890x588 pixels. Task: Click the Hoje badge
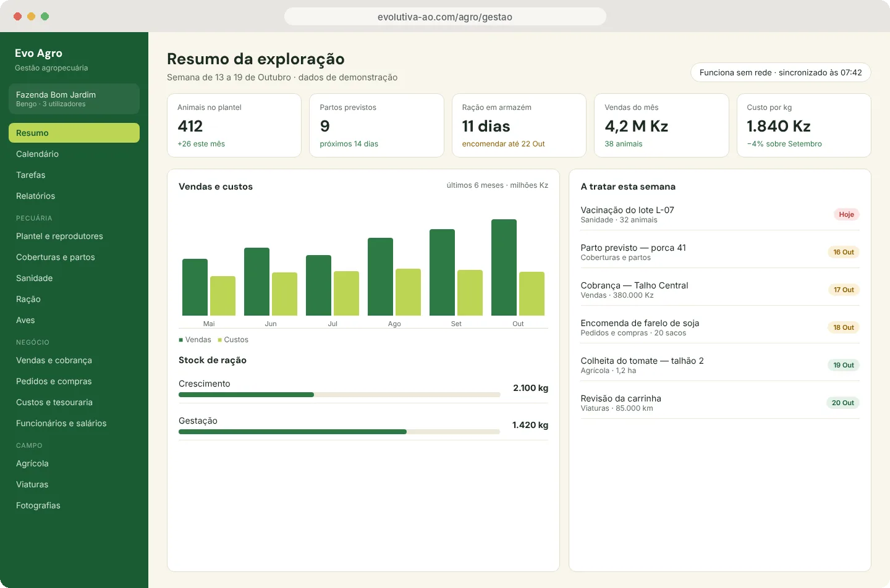(846, 214)
